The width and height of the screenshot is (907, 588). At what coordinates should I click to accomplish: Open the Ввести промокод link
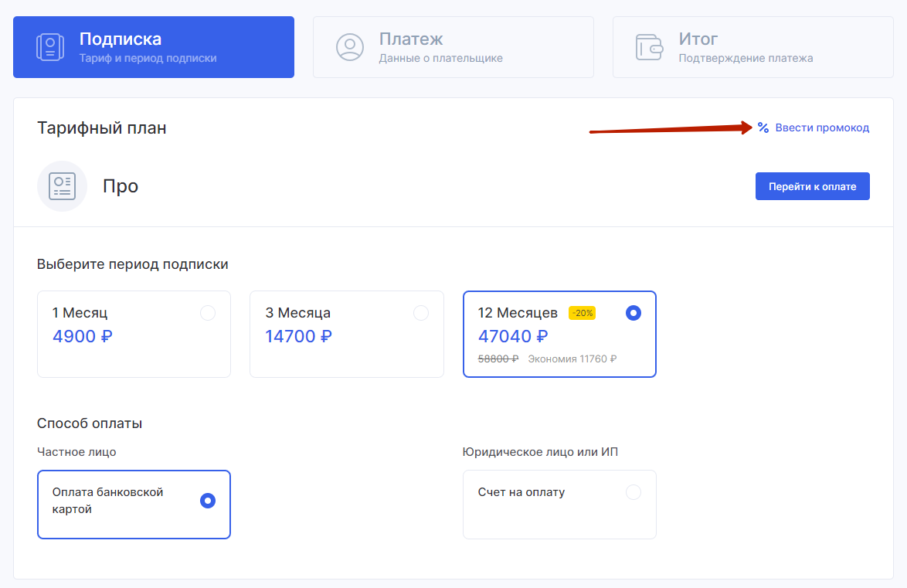(822, 127)
